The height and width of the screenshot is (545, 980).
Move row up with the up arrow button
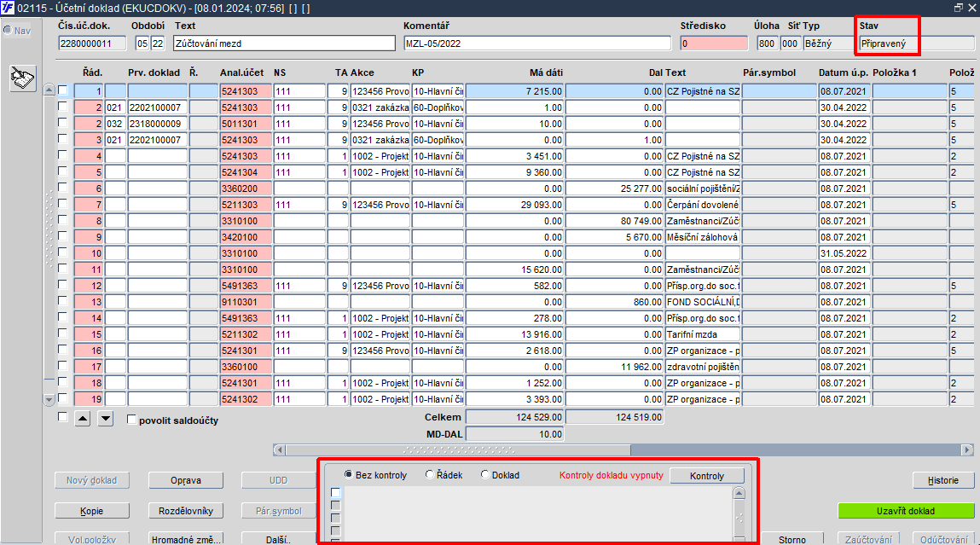83,419
